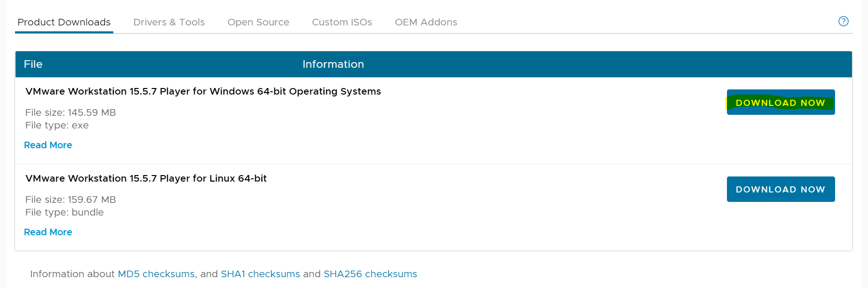Select the Player for Linux 64-bit title

pos(146,178)
